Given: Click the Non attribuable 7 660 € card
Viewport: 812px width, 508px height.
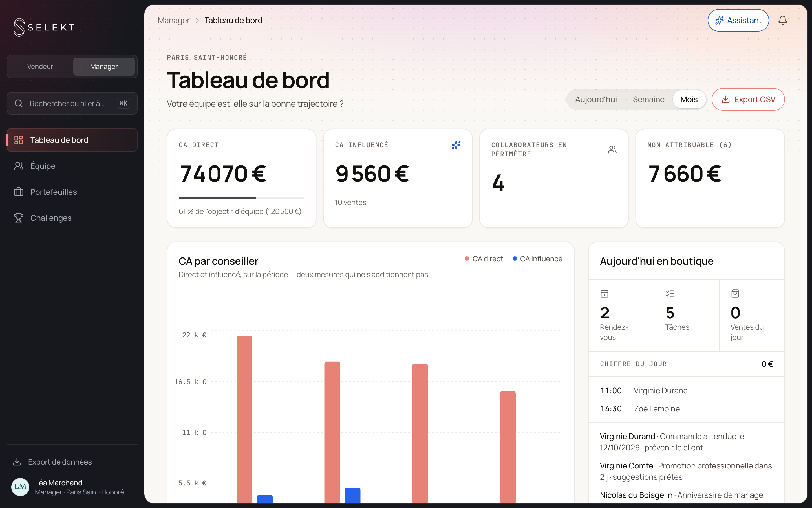Looking at the screenshot, I should [x=710, y=178].
